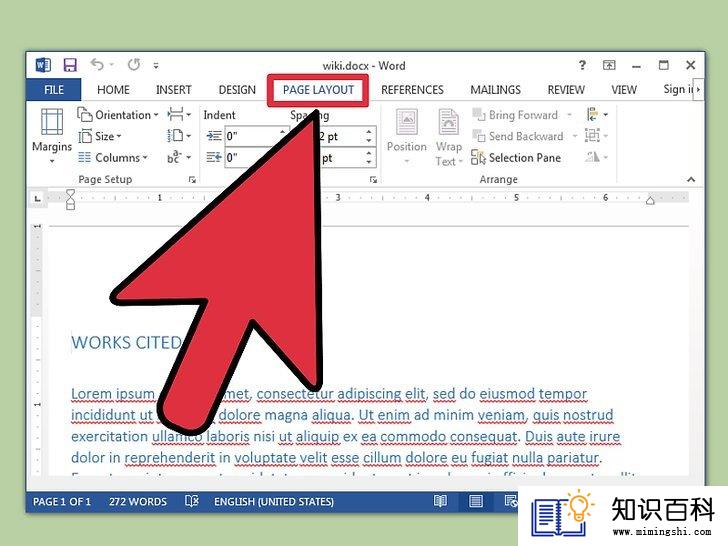Click the 272 WORDS counter
This screenshot has height=546, width=728.
click(x=138, y=501)
